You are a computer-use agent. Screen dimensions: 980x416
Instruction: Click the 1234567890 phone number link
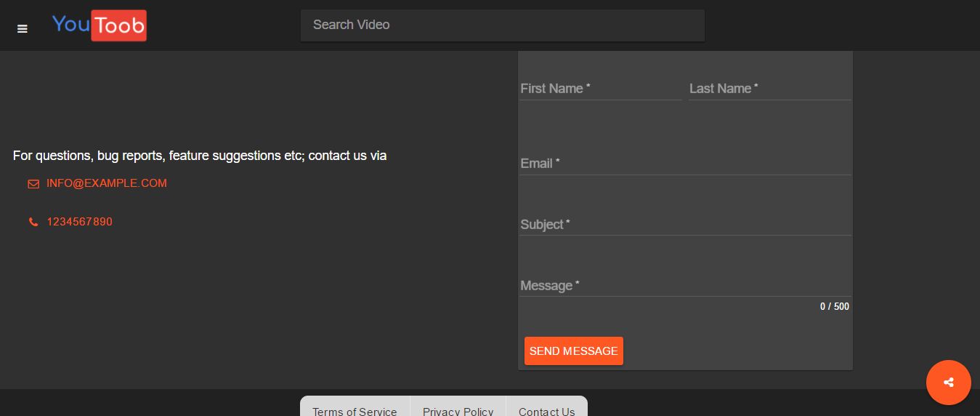[80, 222]
